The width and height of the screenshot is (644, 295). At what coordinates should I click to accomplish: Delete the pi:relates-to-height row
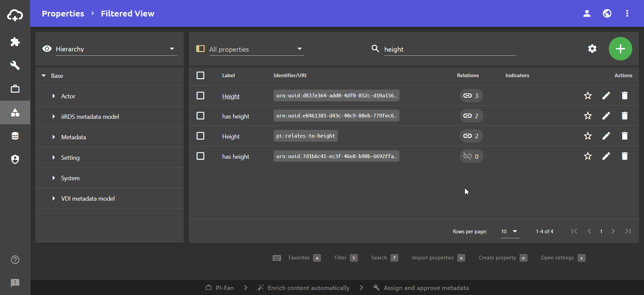tap(625, 136)
